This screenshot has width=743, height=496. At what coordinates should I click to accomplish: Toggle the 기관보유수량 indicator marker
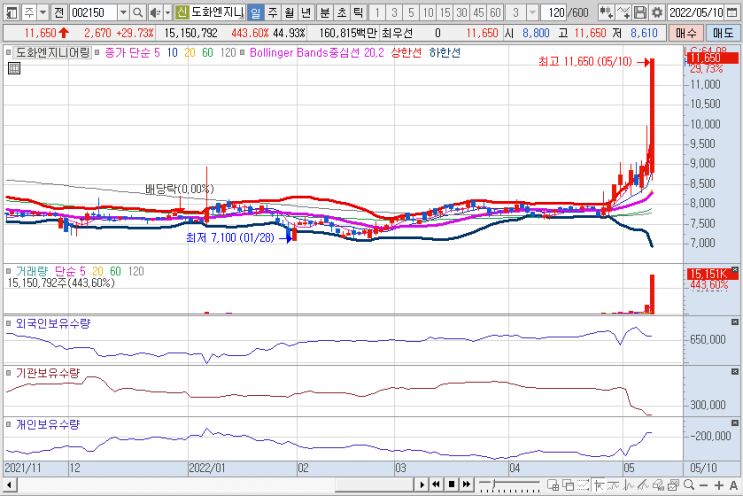(x=9, y=373)
